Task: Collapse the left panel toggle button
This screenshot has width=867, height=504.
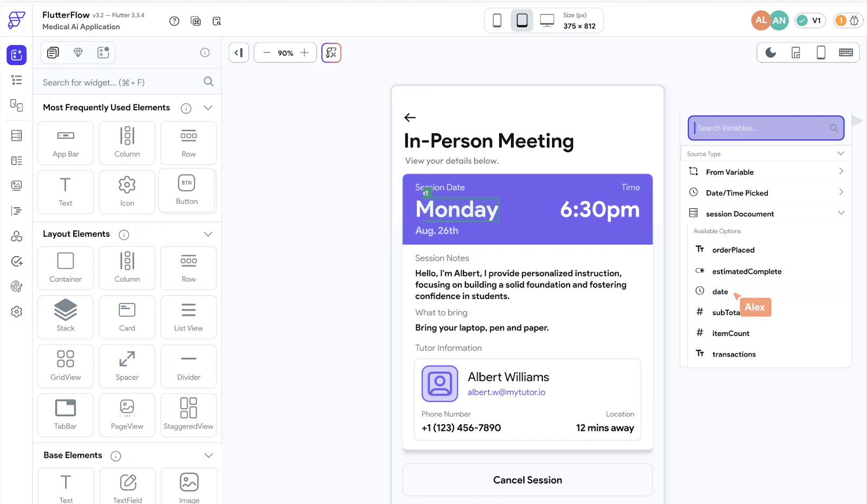Action: (x=238, y=53)
